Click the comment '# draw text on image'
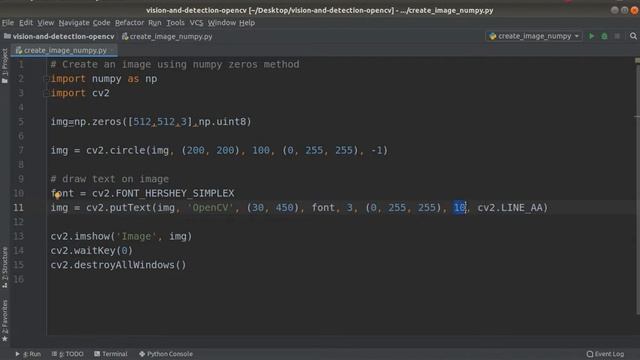This screenshot has height=360, width=640. (x=109, y=179)
